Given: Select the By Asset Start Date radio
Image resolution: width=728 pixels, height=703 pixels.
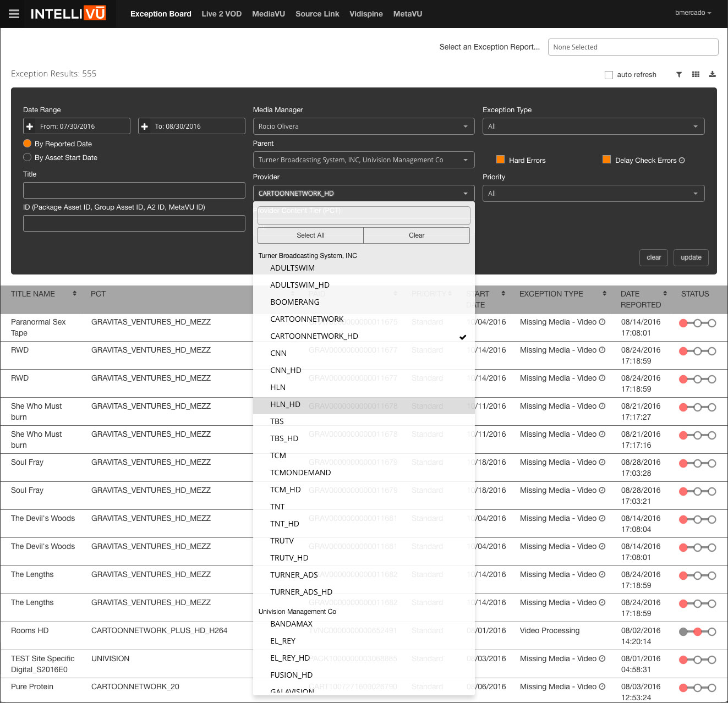Looking at the screenshot, I should [x=28, y=157].
